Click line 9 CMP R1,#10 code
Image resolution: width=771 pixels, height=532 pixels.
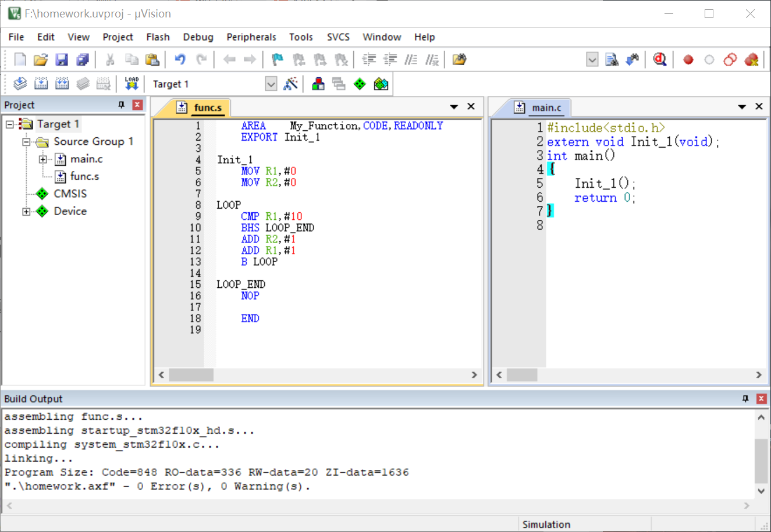[272, 216]
